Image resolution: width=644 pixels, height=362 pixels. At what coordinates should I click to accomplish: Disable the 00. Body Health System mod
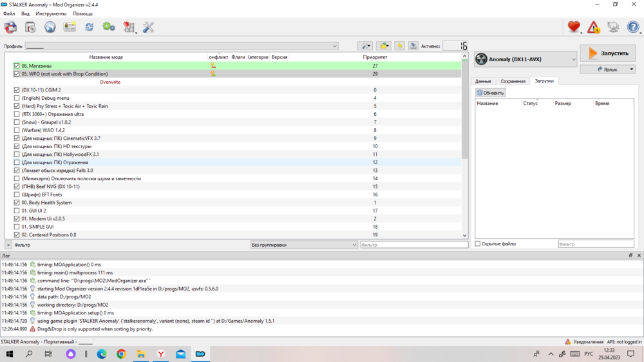click(x=17, y=202)
